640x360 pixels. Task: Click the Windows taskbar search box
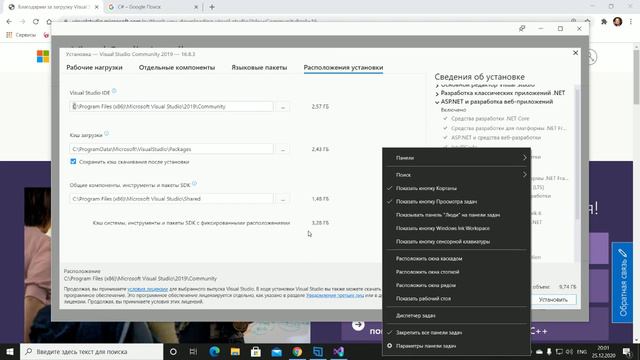(x=91, y=351)
